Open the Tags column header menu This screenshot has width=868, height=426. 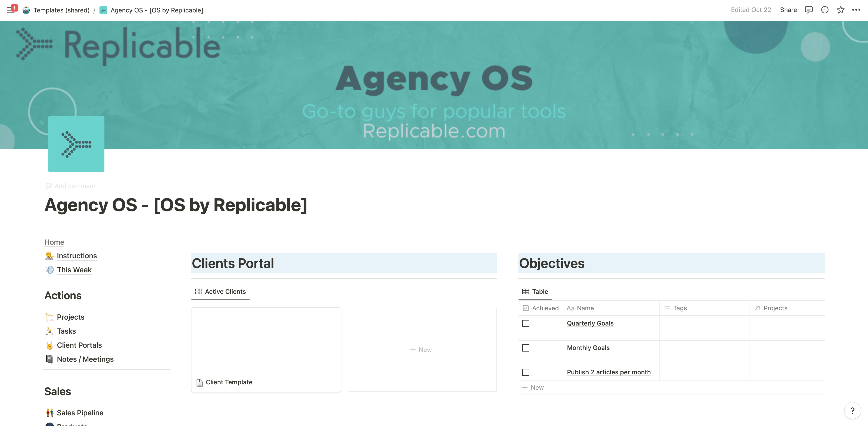(x=704, y=308)
